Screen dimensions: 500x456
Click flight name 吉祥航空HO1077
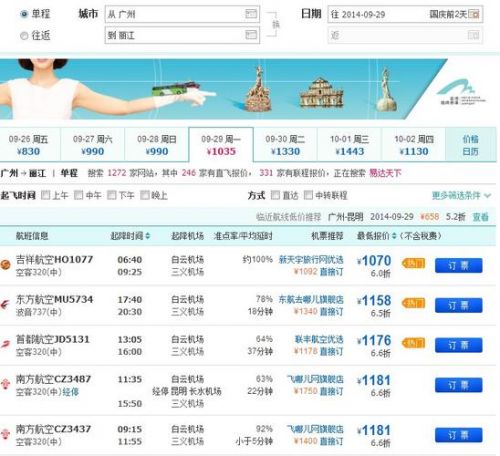(54, 259)
